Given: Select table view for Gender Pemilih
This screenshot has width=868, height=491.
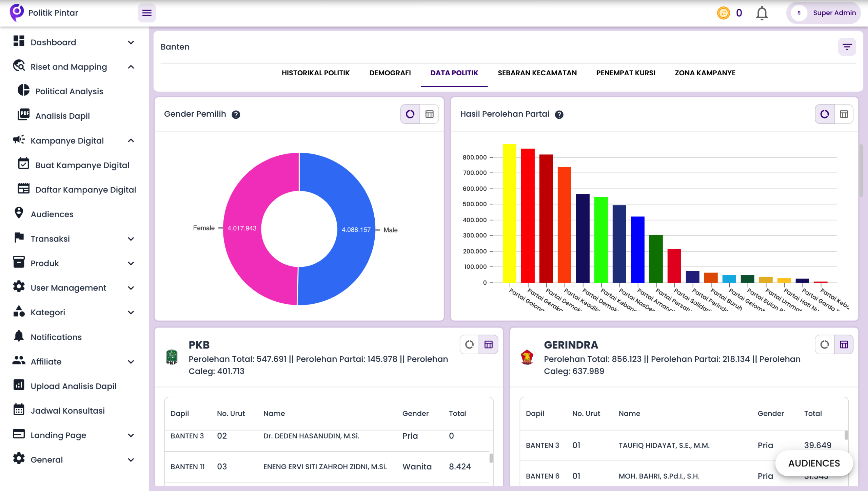Looking at the screenshot, I should click(x=429, y=114).
